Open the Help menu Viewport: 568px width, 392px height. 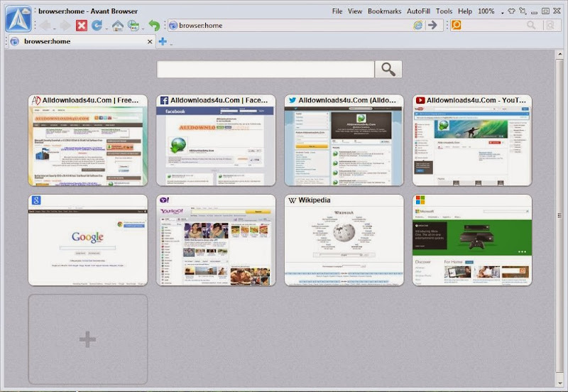[465, 11]
